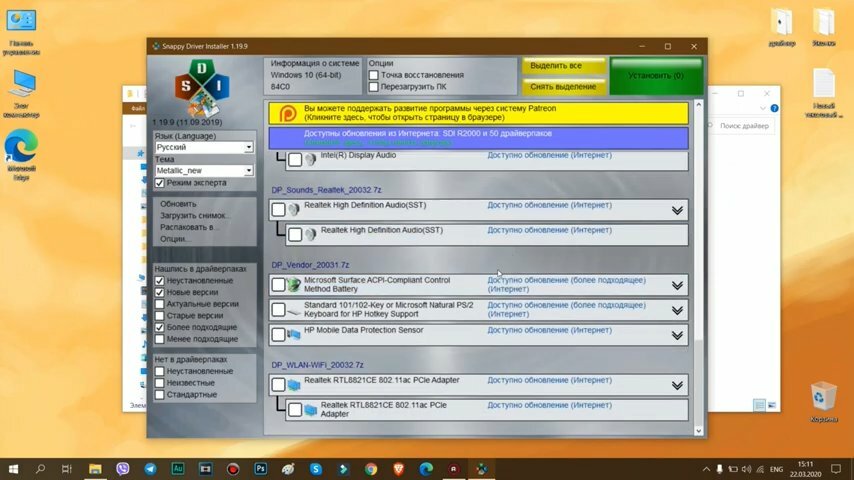Open File Explorer from the taskbar

[x=95, y=469]
